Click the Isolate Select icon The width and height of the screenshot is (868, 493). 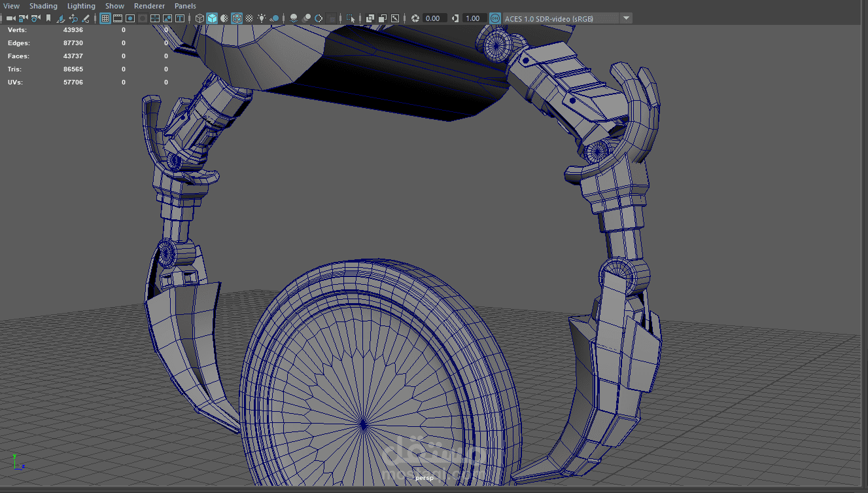(351, 18)
